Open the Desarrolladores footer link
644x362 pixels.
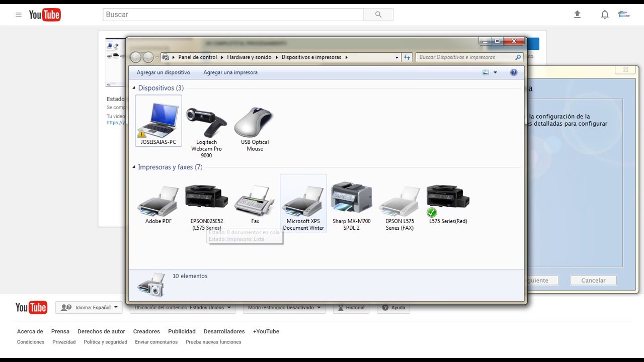(224, 331)
